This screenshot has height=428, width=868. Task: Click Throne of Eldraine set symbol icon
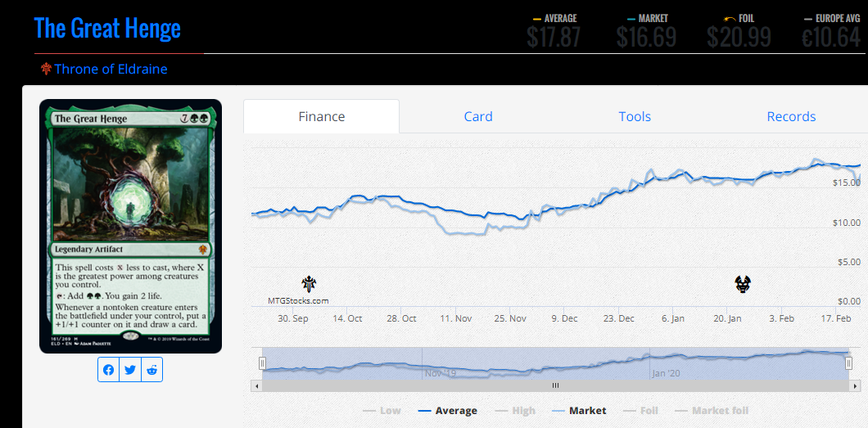coord(46,69)
